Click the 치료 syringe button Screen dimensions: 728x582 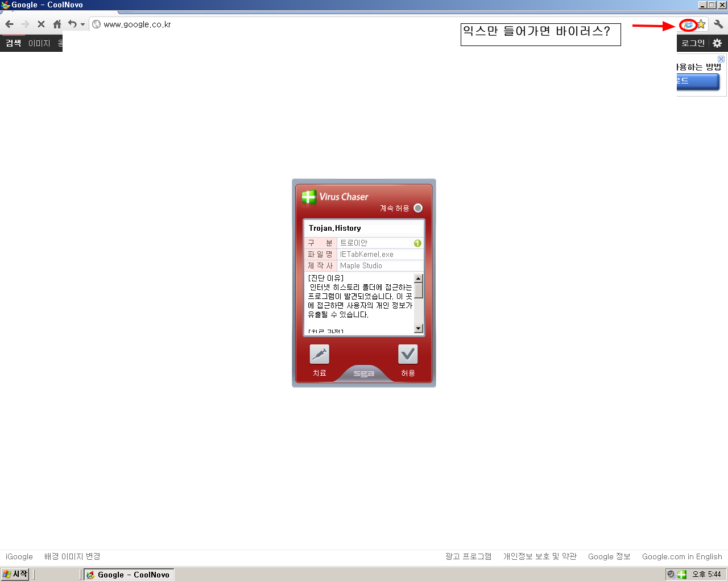click(x=320, y=355)
